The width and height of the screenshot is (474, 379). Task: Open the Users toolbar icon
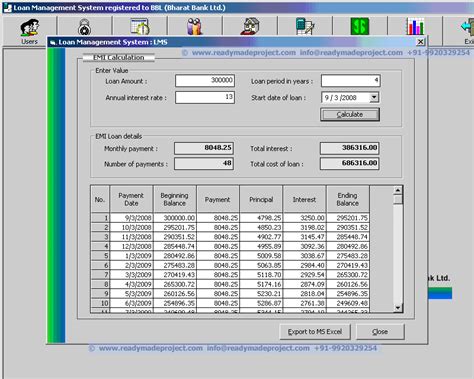(30, 28)
